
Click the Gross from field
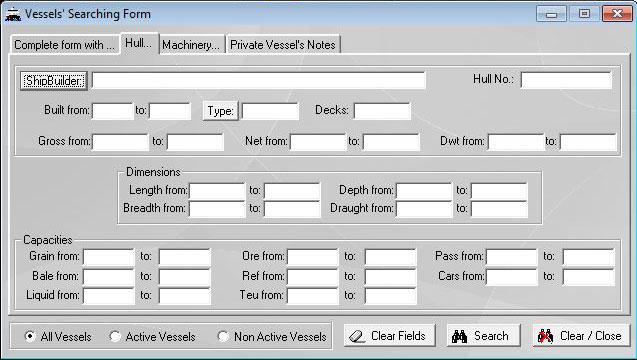[x=120, y=142]
